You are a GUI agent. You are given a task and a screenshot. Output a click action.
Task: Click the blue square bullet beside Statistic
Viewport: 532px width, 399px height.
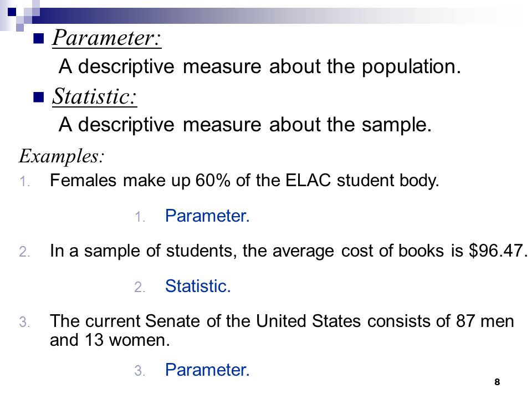39,97
